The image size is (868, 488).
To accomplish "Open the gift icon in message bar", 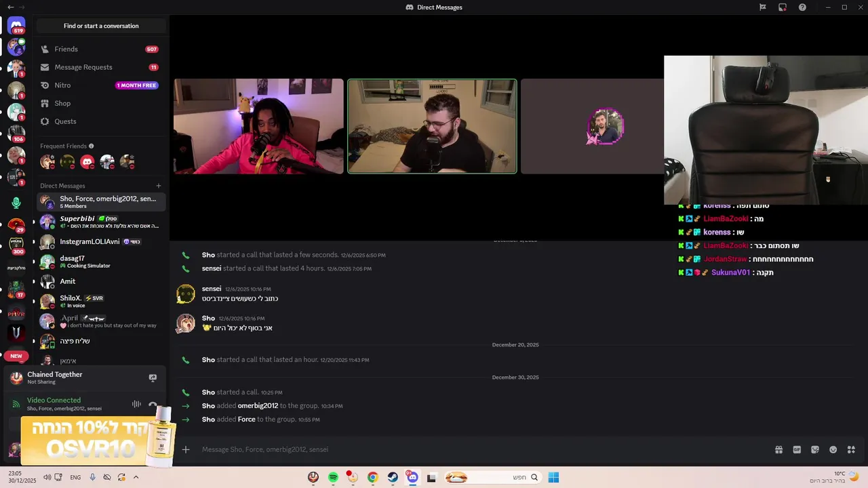I will pos(779,449).
